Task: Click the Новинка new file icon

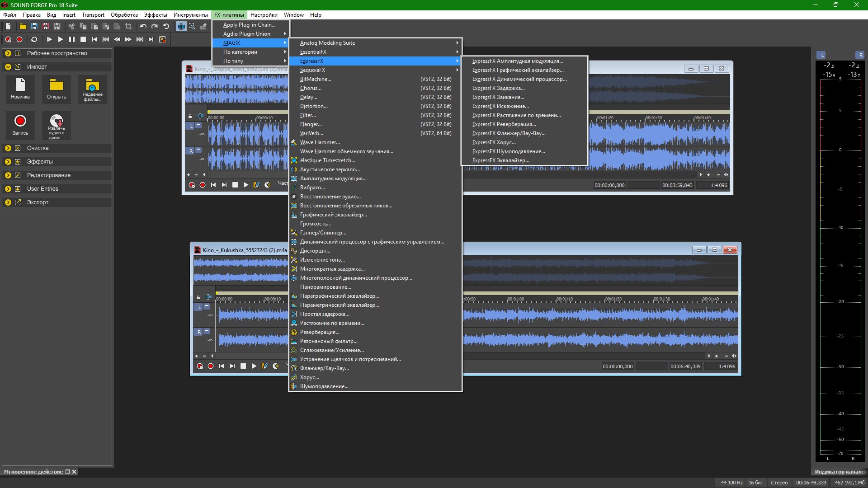Action: coord(20,85)
